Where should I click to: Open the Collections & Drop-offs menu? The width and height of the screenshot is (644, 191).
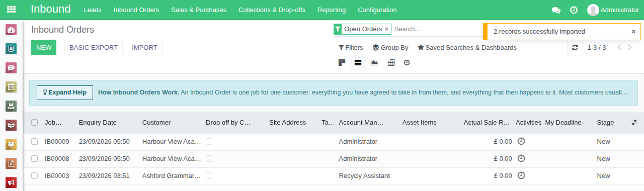pos(272,10)
